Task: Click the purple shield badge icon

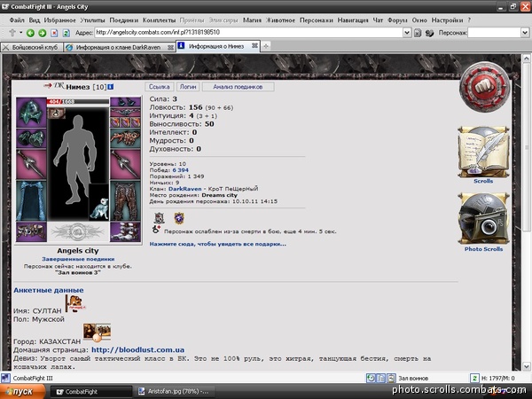Action: pos(179,218)
